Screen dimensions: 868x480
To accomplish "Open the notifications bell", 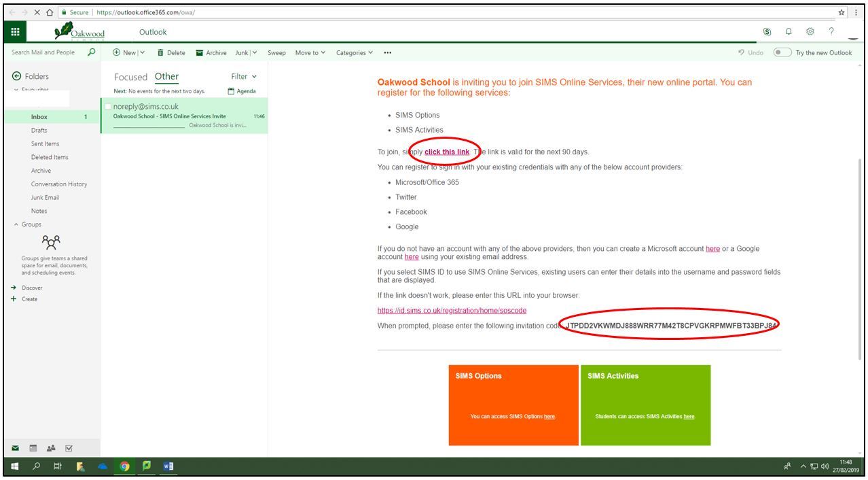I will click(x=789, y=31).
